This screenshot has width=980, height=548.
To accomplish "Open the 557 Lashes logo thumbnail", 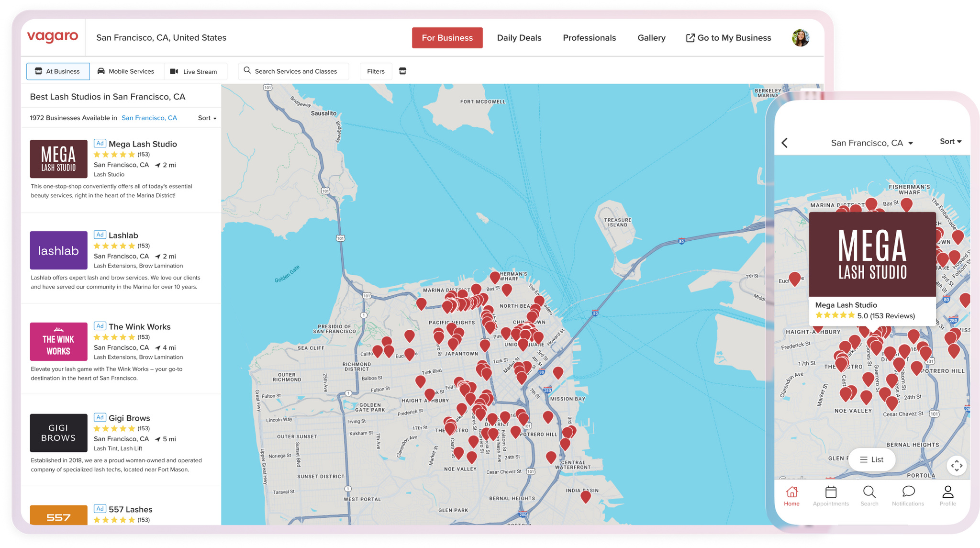I will [x=59, y=515].
